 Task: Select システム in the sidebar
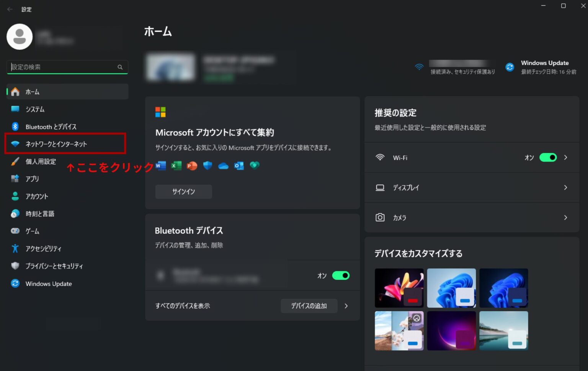point(35,109)
